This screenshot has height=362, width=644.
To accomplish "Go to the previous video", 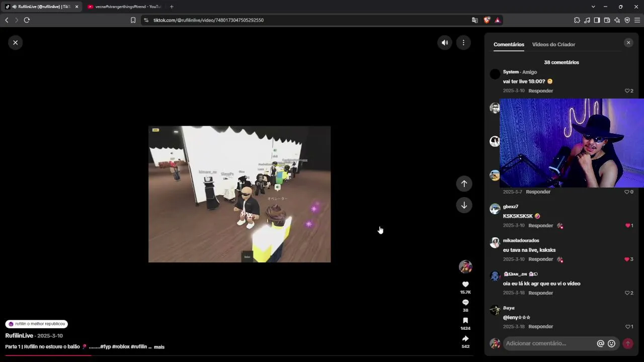I will 464,184.
